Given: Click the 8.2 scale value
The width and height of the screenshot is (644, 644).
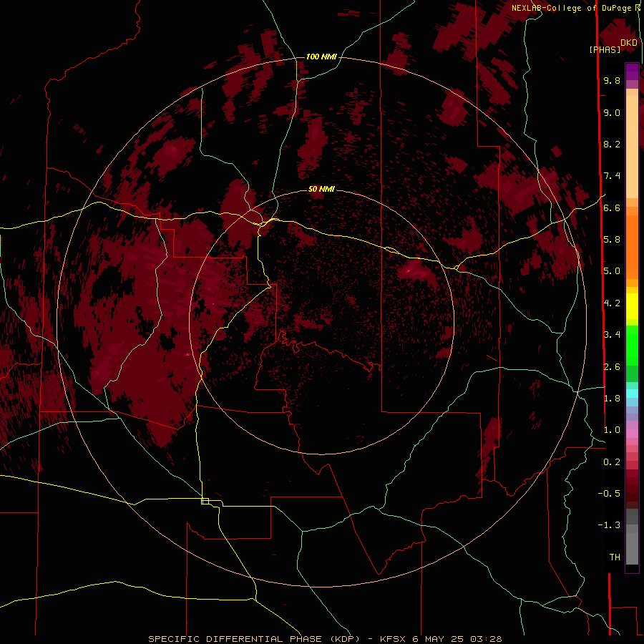Looking at the screenshot, I should pos(612,145).
